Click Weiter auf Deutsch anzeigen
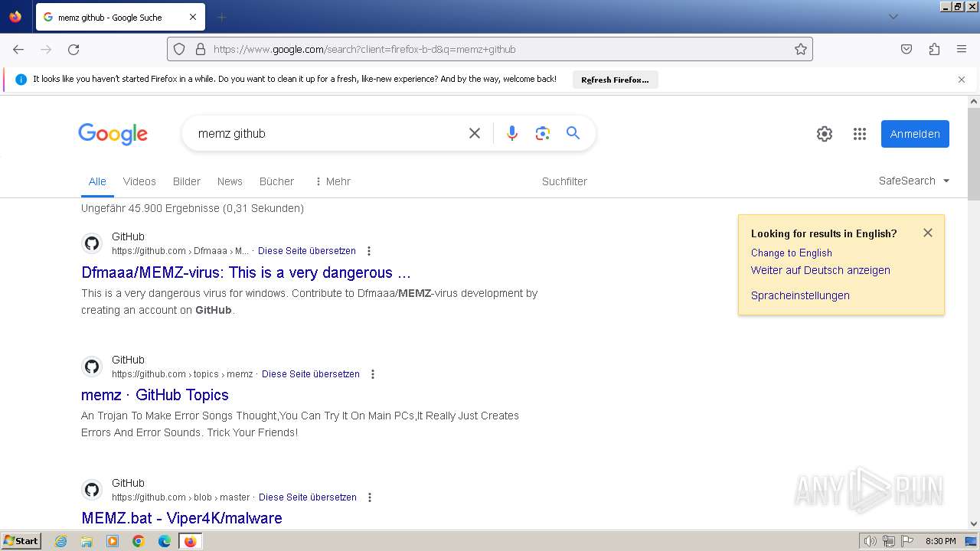Image resolution: width=980 pixels, height=551 pixels. pos(821,270)
